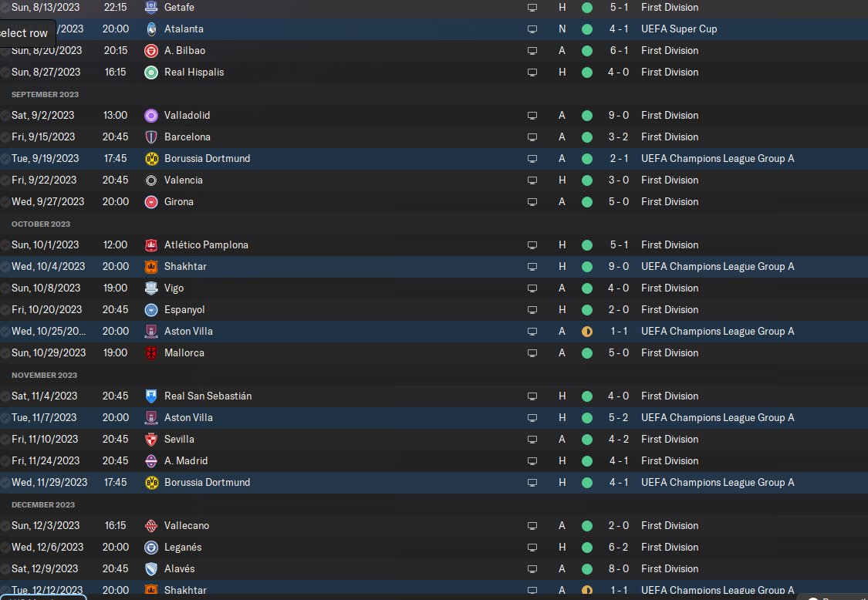The height and width of the screenshot is (600, 868).
Task: Open UEFA Champions League Group A on the 11/7/2023 row
Action: tap(718, 418)
